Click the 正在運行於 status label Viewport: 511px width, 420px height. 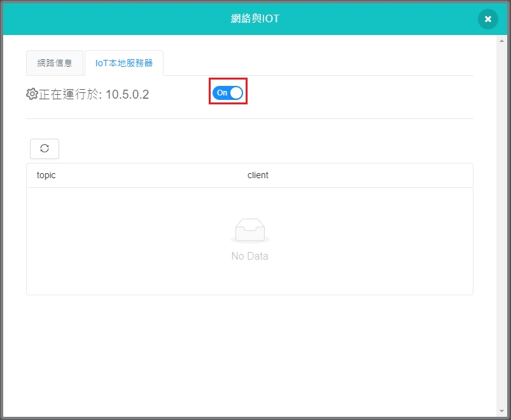(x=69, y=95)
